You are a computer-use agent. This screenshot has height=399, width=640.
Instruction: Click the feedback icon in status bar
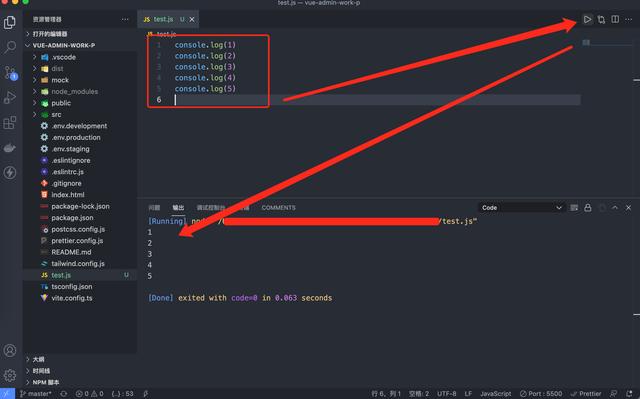[x=613, y=394]
